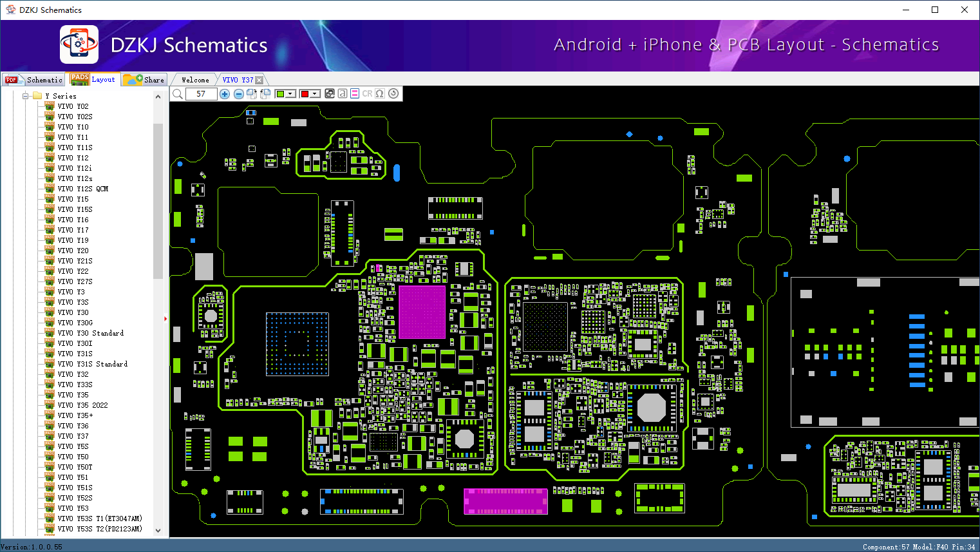Click the large magenta chip on the PCB
This screenshot has width=980, height=552.
tap(422, 312)
